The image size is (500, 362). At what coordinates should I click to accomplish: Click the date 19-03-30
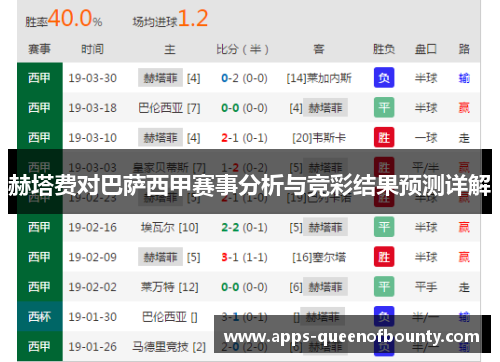point(93,78)
